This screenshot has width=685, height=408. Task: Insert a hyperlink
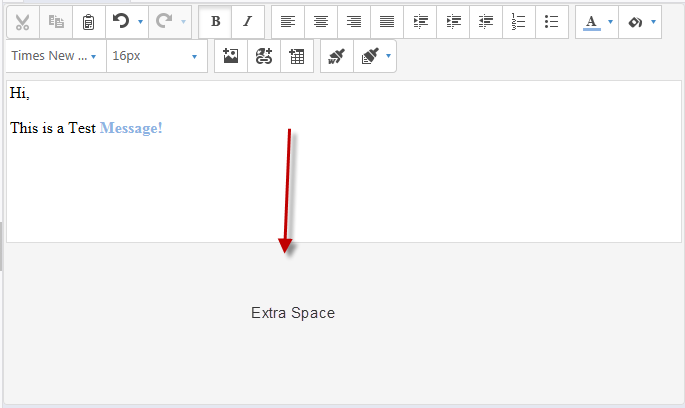(x=264, y=57)
